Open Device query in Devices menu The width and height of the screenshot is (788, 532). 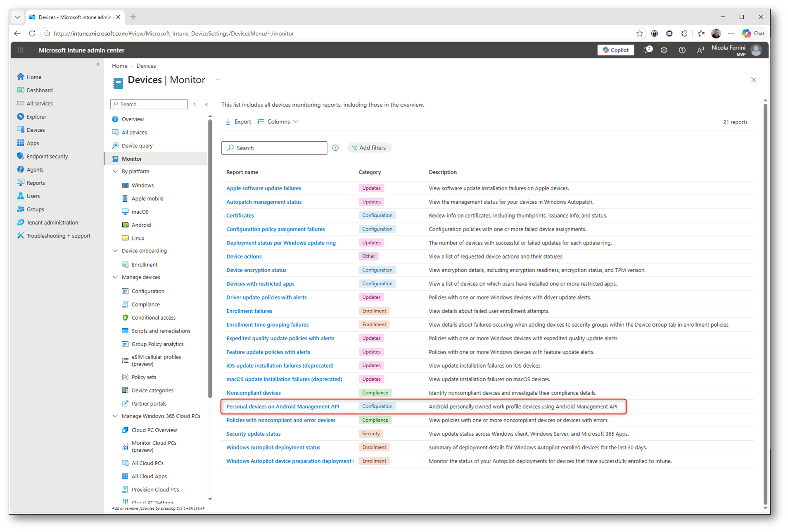point(137,145)
